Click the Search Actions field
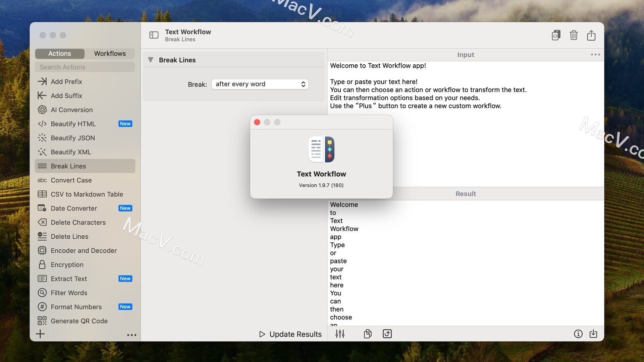The image size is (644, 362). pos(85,67)
